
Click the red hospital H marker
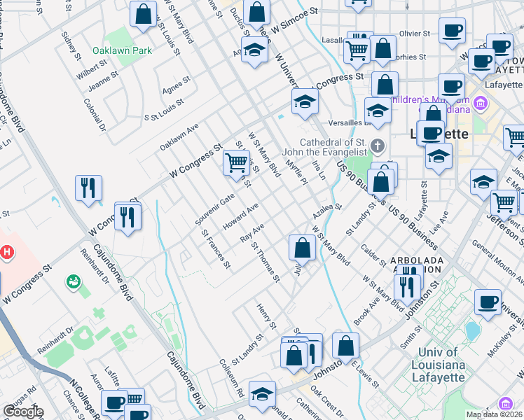click(7, 252)
